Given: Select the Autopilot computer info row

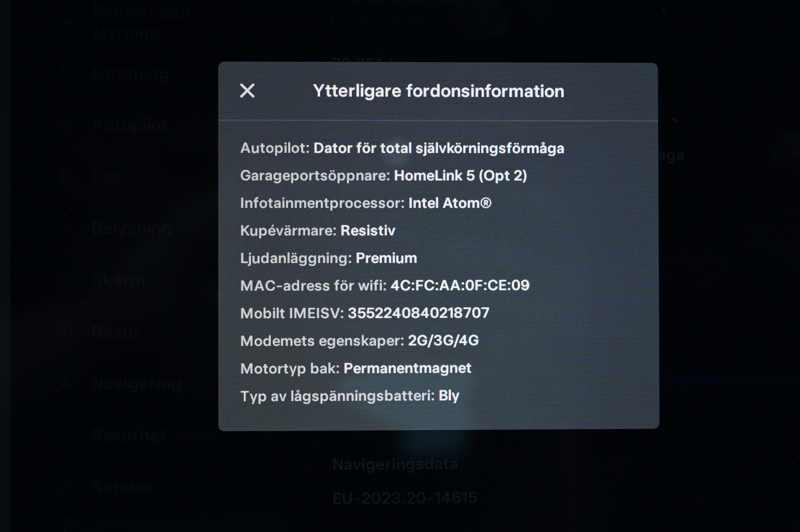Looking at the screenshot, I should [402, 148].
